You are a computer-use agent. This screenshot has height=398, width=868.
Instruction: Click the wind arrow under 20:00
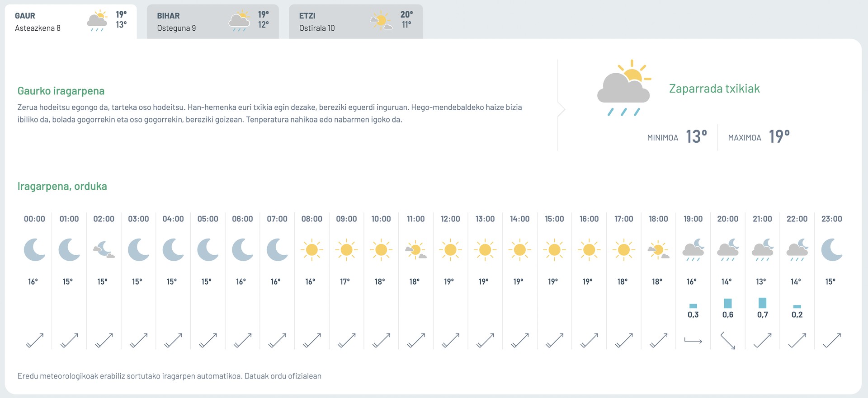(x=728, y=341)
